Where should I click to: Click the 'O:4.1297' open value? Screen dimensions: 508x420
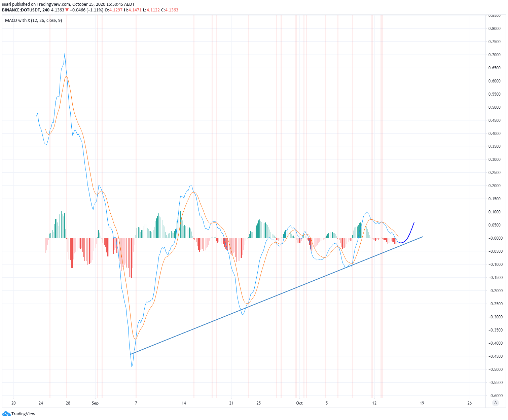[113, 10]
